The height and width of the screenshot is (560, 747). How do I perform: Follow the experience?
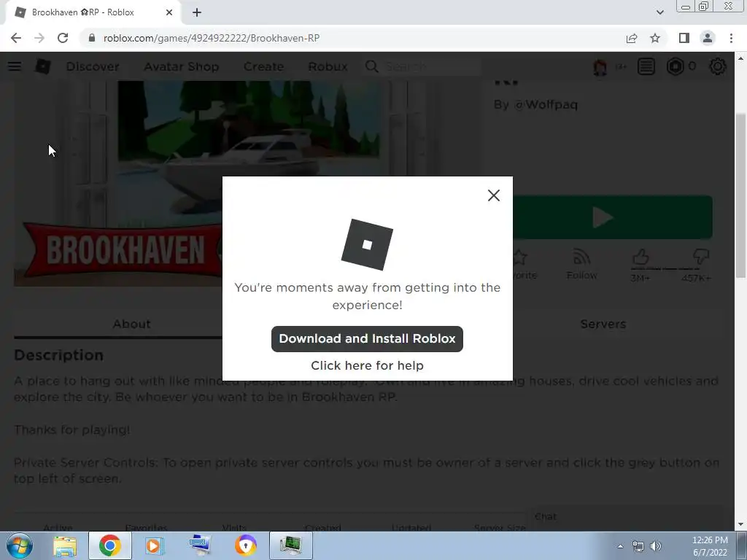(581, 264)
